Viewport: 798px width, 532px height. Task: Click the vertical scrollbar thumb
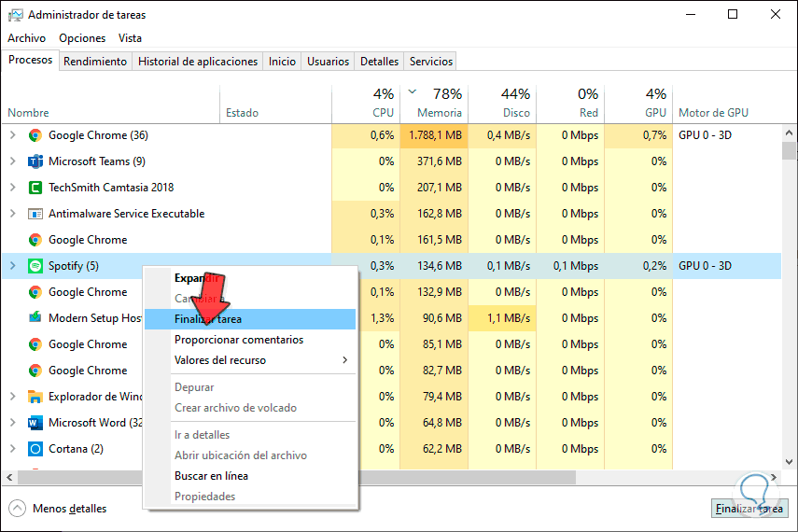coord(789,151)
